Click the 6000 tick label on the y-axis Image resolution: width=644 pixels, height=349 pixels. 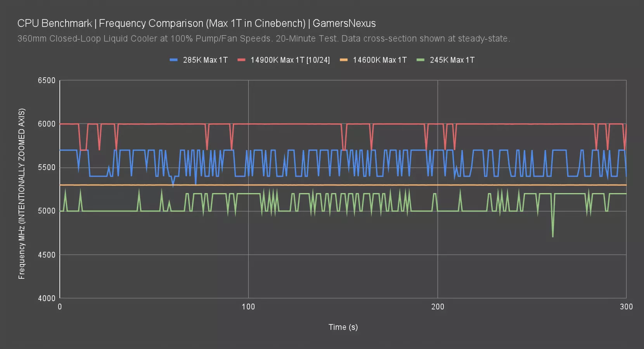tap(47, 124)
